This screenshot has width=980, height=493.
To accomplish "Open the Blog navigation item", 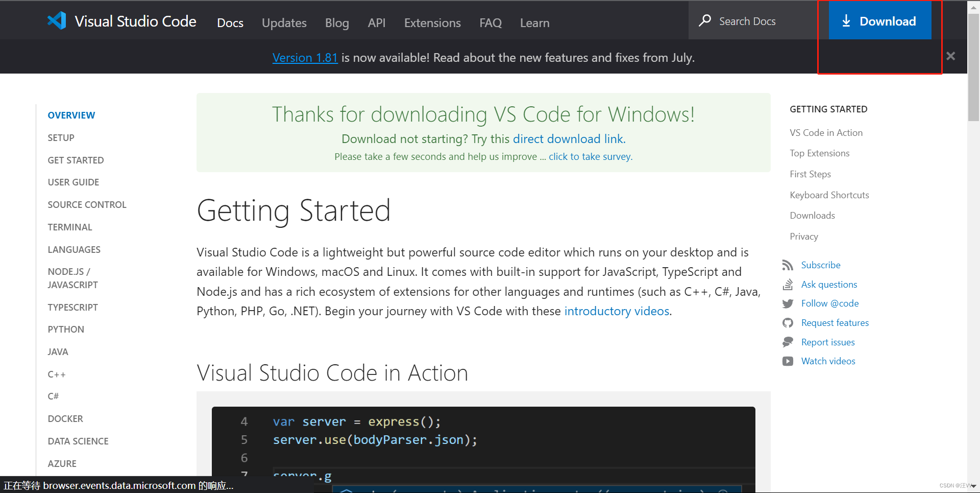I will point(337,23).
